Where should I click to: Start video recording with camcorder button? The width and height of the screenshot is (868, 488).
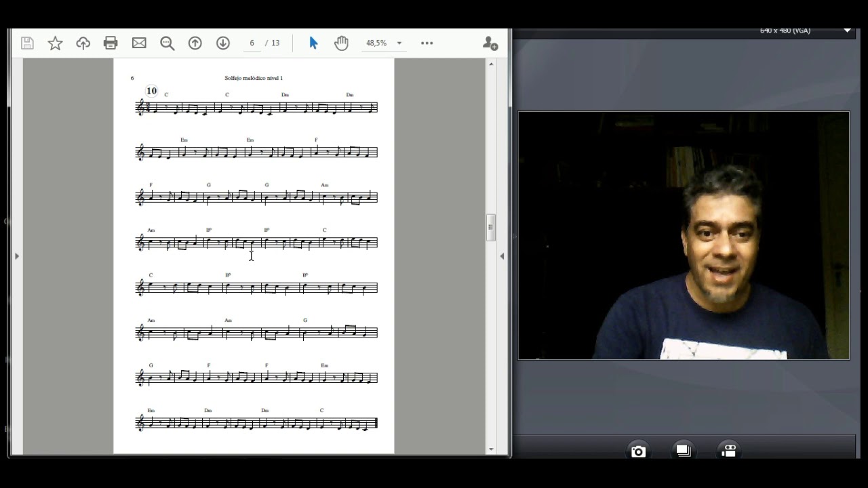coord(728,451)
